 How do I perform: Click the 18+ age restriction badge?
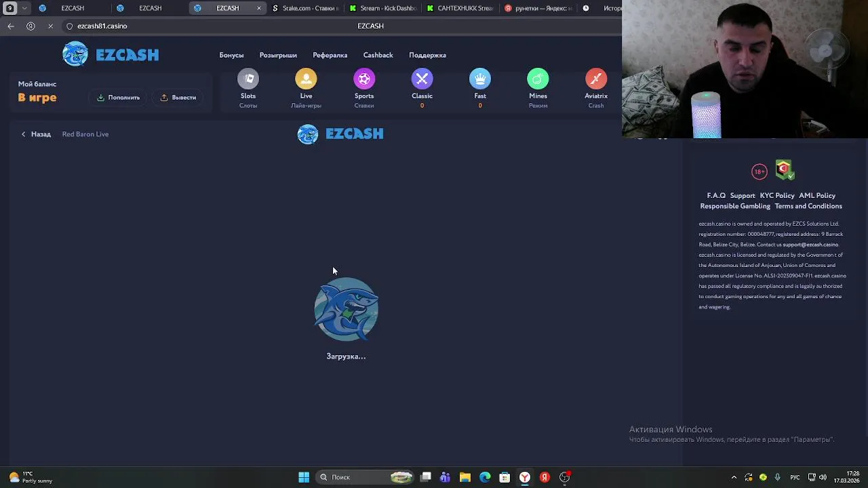point(759,171)
